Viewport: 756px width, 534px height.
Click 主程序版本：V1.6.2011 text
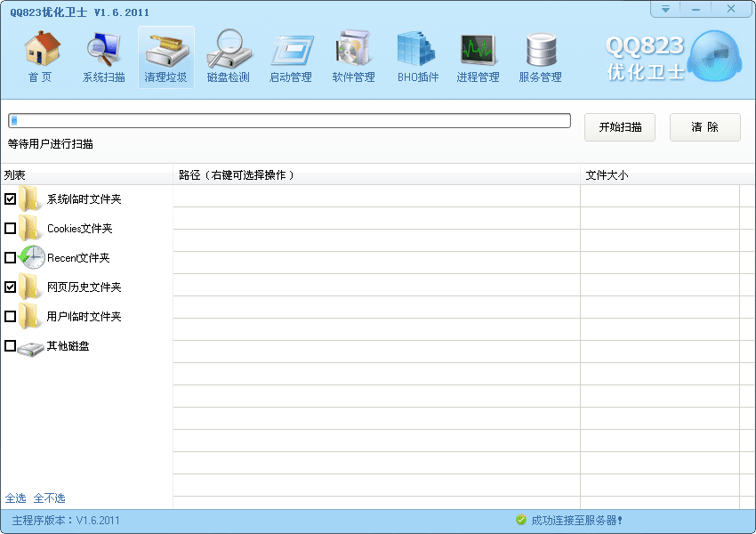[66, 521]
